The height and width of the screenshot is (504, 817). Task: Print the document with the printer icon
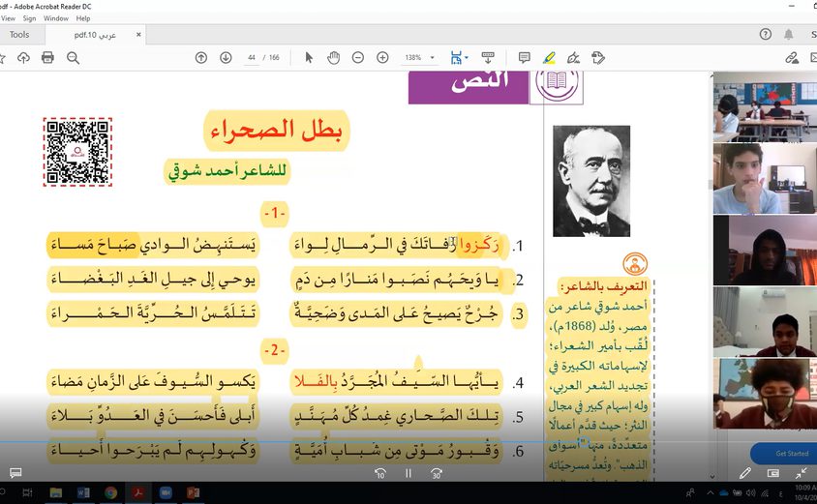(x=47, y=57)
